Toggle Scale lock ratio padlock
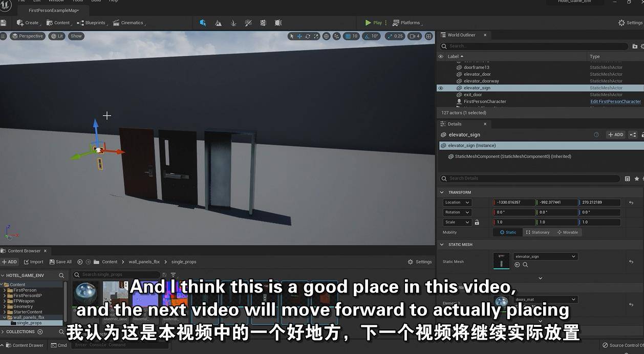This screenshot has height=354, width=644. tap(477, 223)
